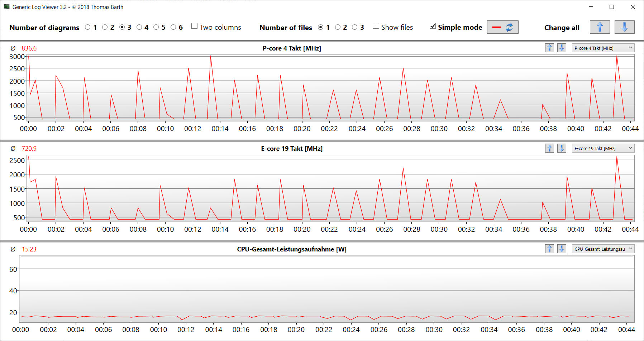Click the Change all up arrow button
The image size is (644, 341).
(600, 27)
